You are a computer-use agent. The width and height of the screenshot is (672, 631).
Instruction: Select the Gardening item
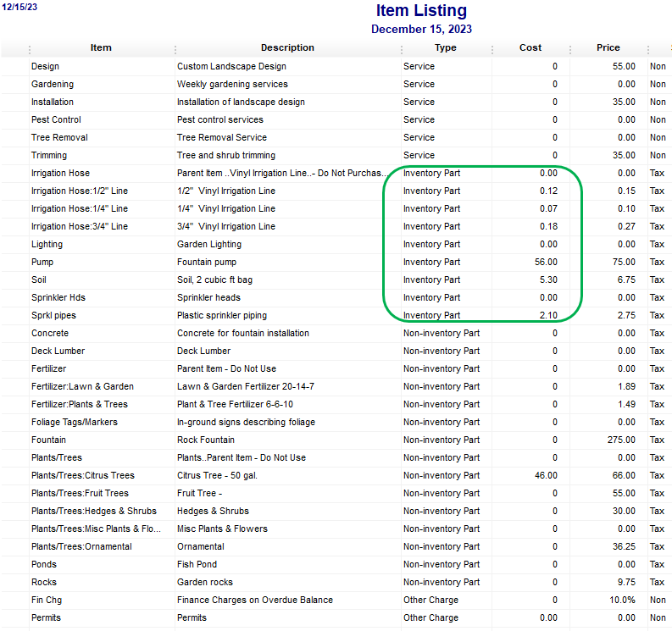point(53,85)
